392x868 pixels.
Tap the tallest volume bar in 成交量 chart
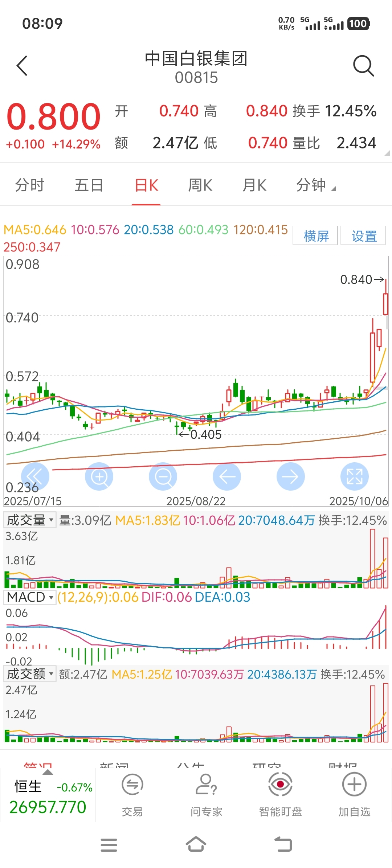[373, 558]
